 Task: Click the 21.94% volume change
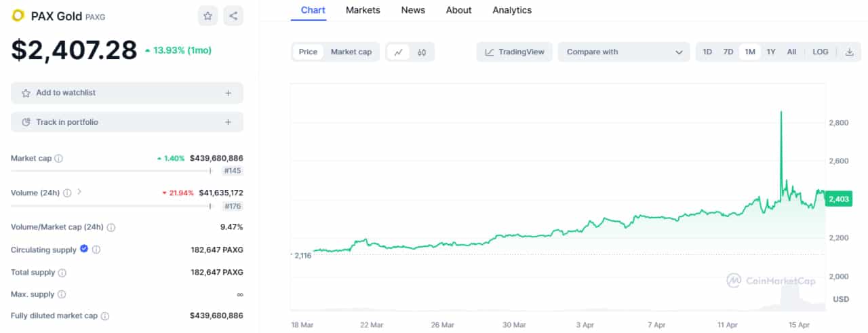pyautogui.click(x=177, y=193)
